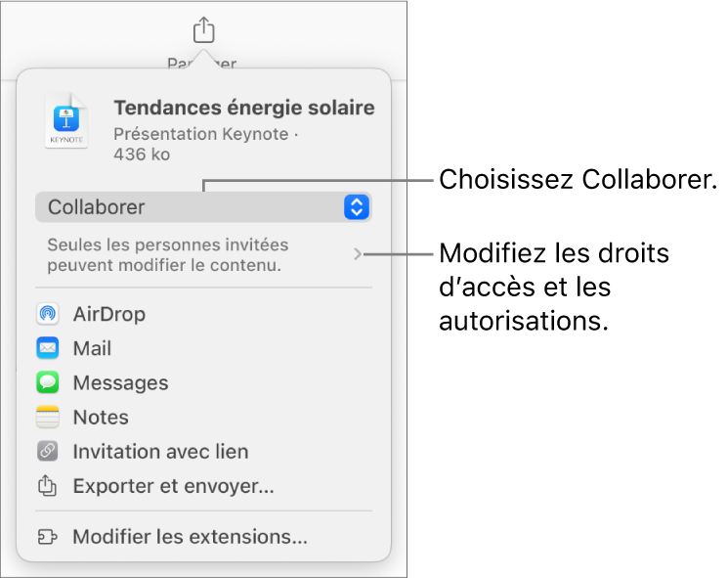The width and height of the screenshot is (728, 578).
Task: Click the Modifier les extensions icon
Action: pyautogui.click(x=48, y=537)
